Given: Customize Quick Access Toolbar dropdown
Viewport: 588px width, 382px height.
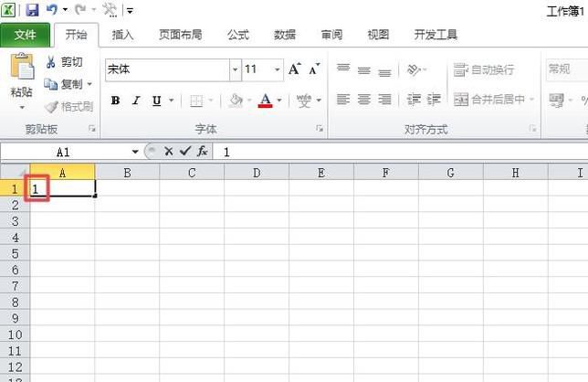Looking at the screenshot, I should click(x=130, y=10).
